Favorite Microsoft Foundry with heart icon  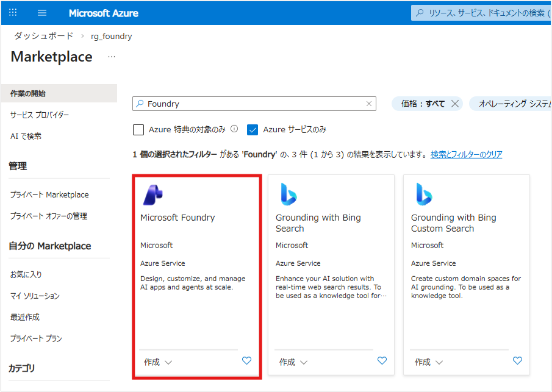(246, 361)
